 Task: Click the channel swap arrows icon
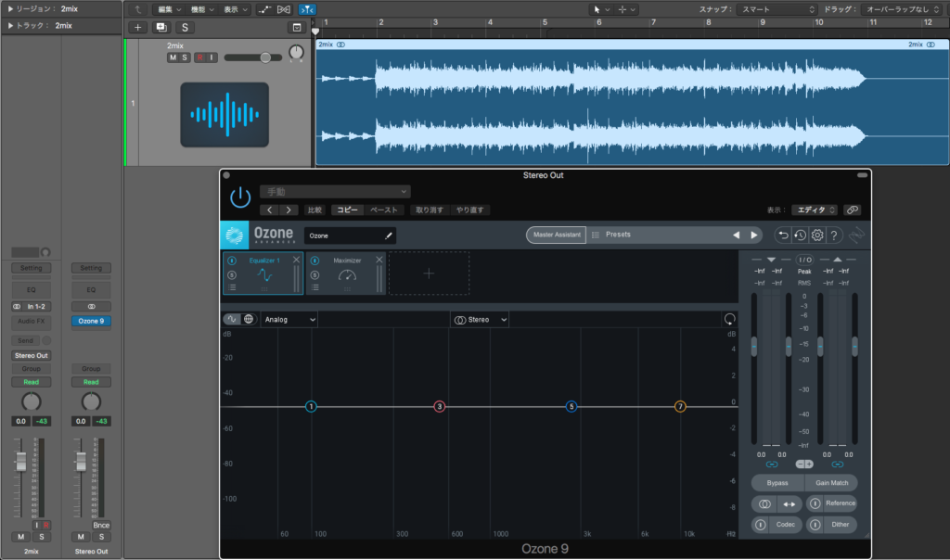click(x=789, y=503)
